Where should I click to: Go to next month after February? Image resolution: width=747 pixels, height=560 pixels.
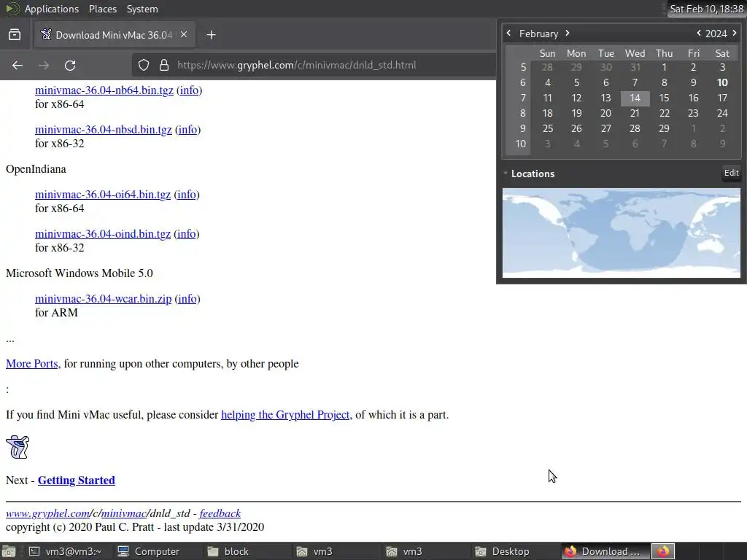(x=568, y=33)
